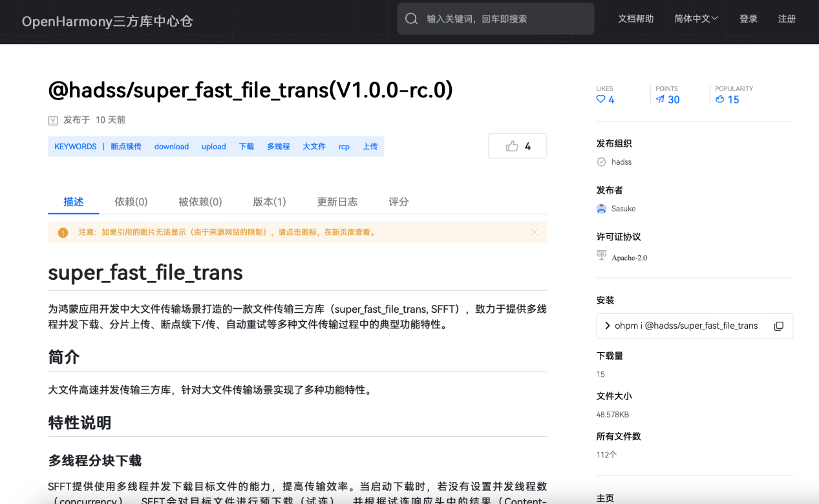Click the LIKES heart icon
Viewport: 819px width, 504px height.
(x=601, y=100)
